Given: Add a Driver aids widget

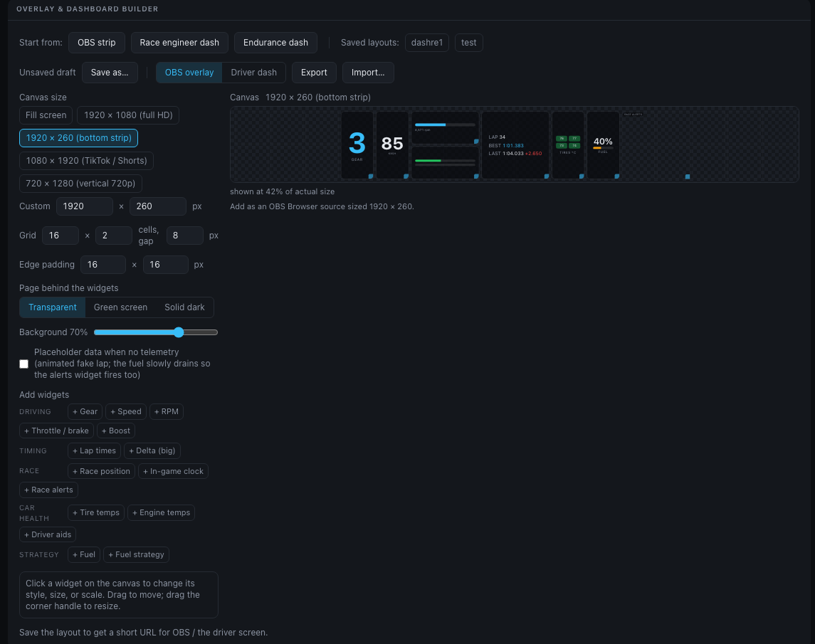Looking at the screenshot, I should point(48,534).
